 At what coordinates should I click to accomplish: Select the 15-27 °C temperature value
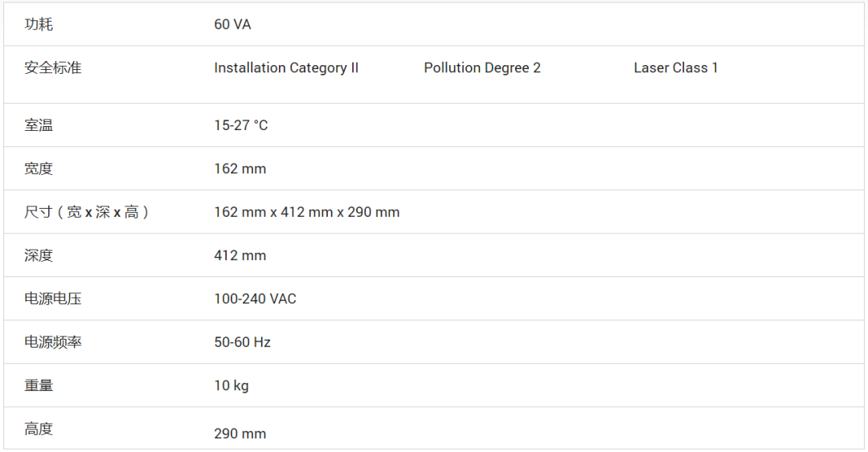point(241,126)
